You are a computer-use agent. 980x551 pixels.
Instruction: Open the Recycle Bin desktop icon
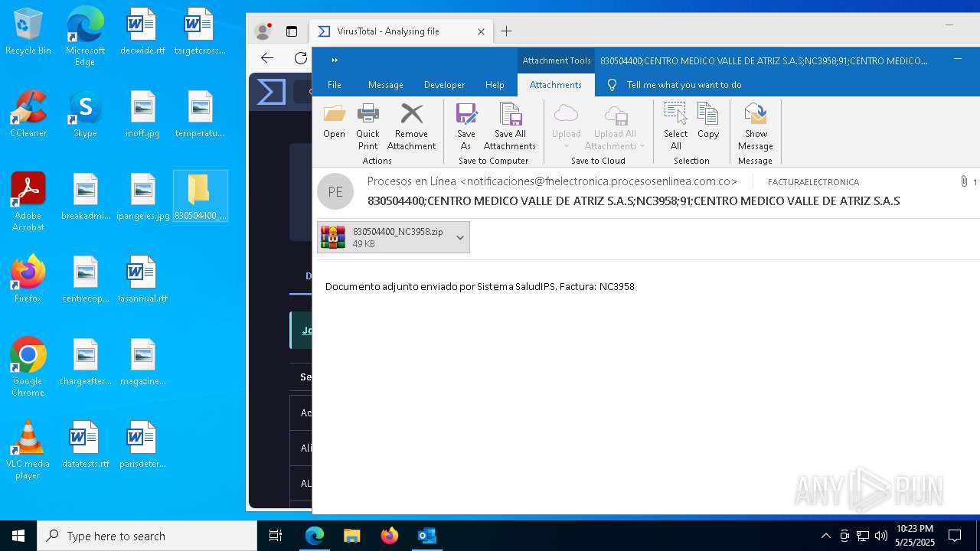pyautogui.click(x=28, y=32)
